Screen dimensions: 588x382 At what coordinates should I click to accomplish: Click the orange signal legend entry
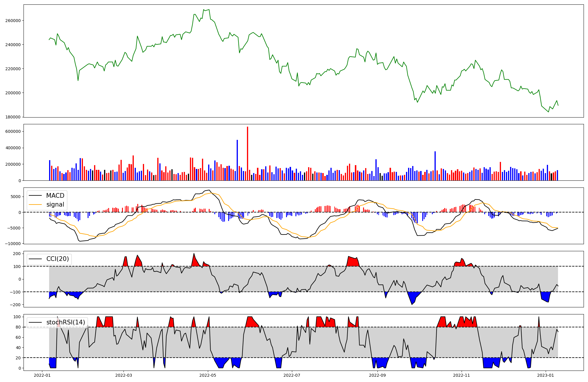tap(55, 205)
